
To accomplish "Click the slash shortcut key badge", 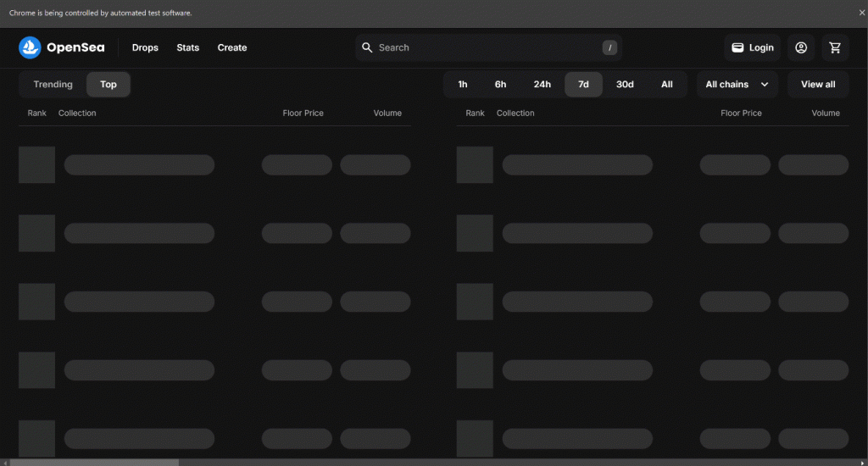I will [609, 48].
